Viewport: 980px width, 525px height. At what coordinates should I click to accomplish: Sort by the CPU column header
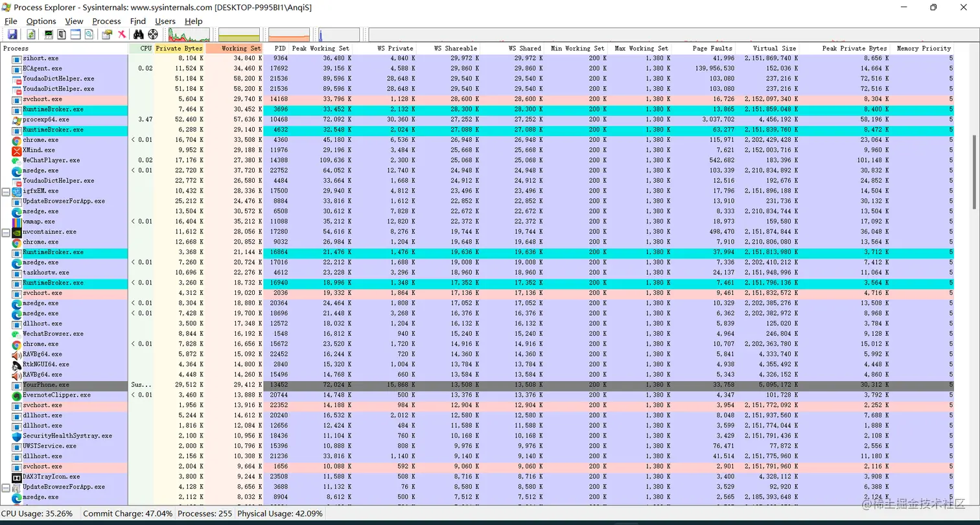click(x=141, y=49)
